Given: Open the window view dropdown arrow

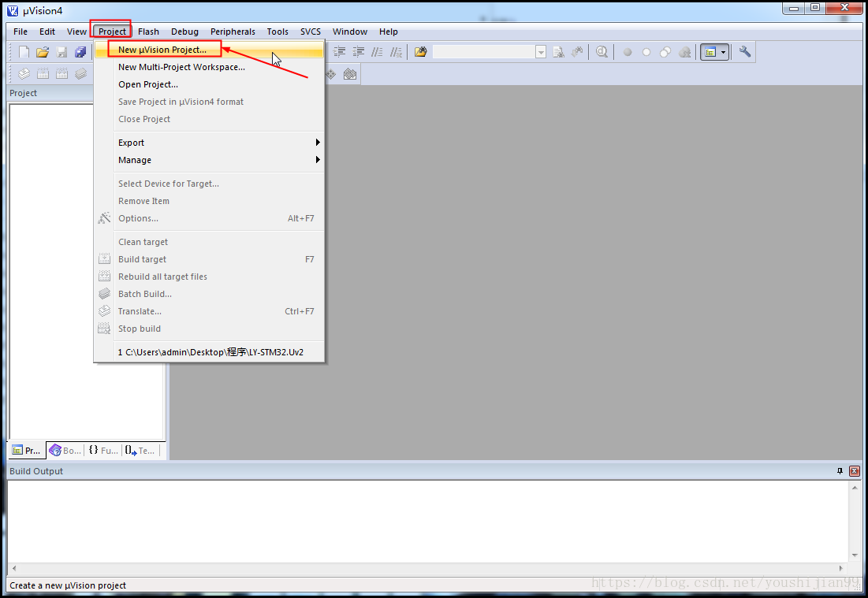Looking at the screenshot, I should coord(723,52).
